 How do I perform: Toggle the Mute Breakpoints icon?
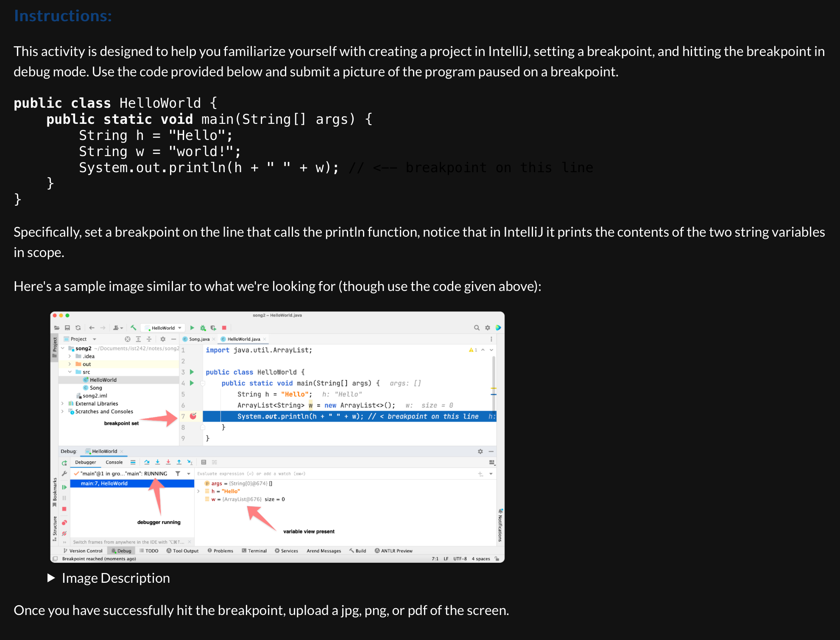tap(64, 534)
